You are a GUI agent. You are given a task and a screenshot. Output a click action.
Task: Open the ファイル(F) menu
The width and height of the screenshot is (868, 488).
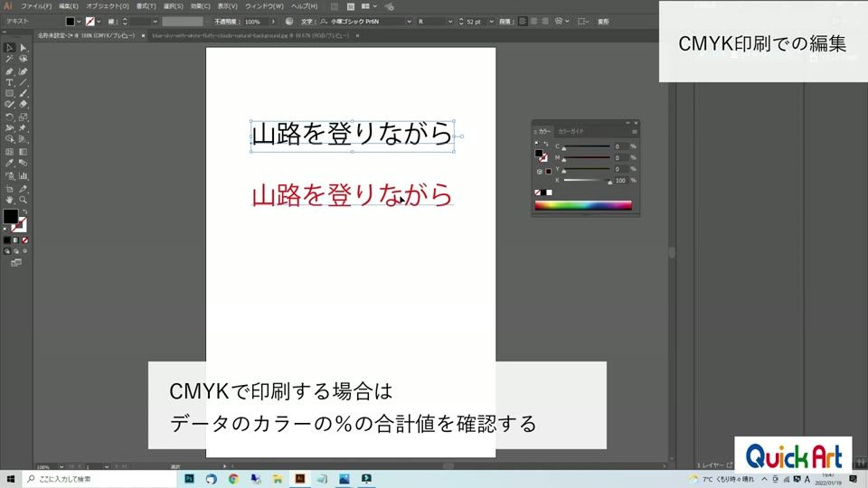(36, 6)
